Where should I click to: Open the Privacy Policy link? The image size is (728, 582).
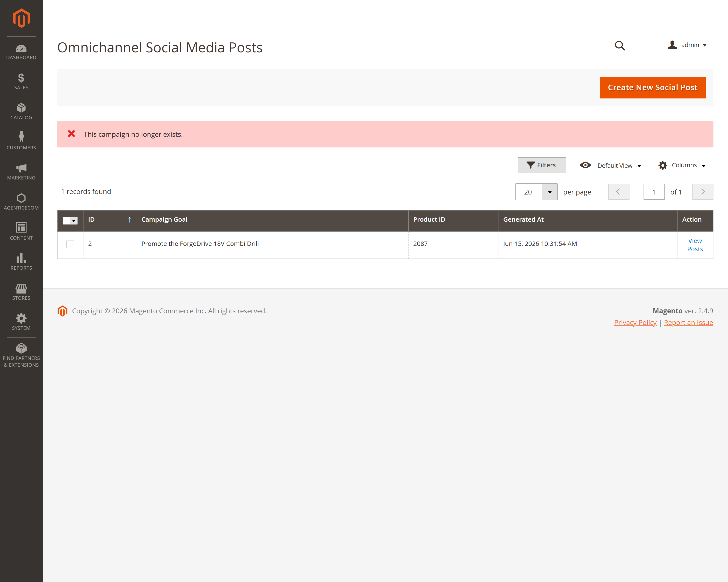click(635, 323)
